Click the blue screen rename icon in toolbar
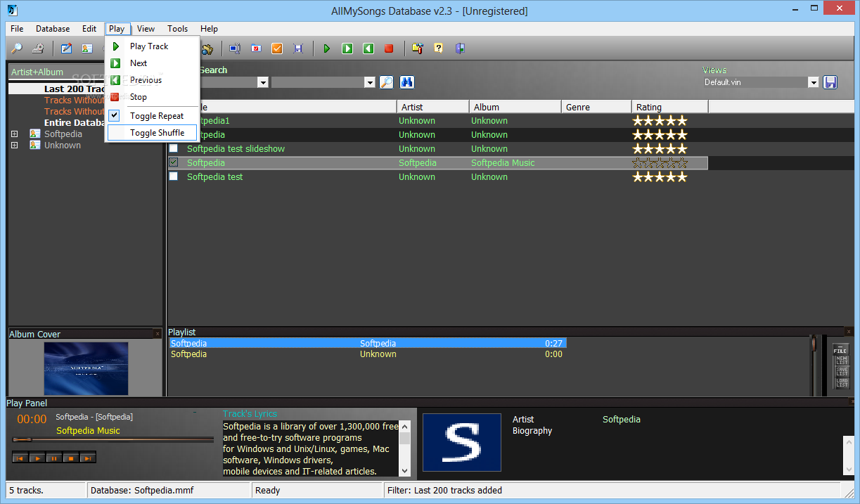Viewport: 860px width, 504px height. pyautogui.click(x=235, y=49)
